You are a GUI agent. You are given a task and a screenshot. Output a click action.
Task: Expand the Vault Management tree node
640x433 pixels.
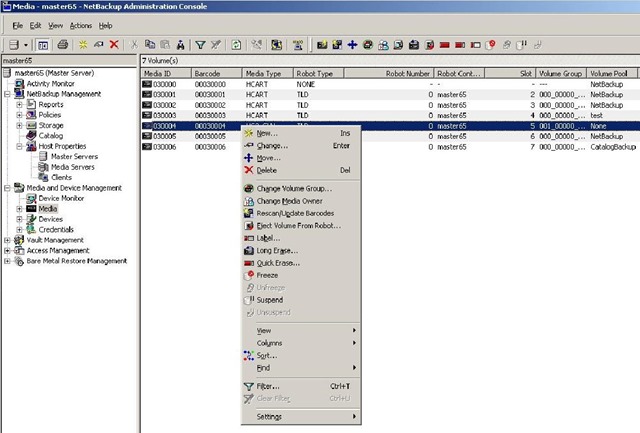tap(7, 240)
